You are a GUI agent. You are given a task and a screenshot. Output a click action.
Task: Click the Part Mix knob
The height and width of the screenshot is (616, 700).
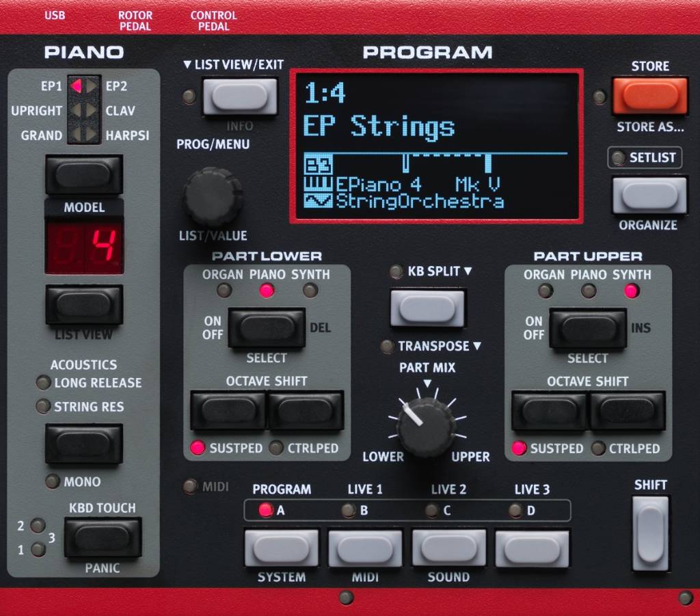coord(427,426)
